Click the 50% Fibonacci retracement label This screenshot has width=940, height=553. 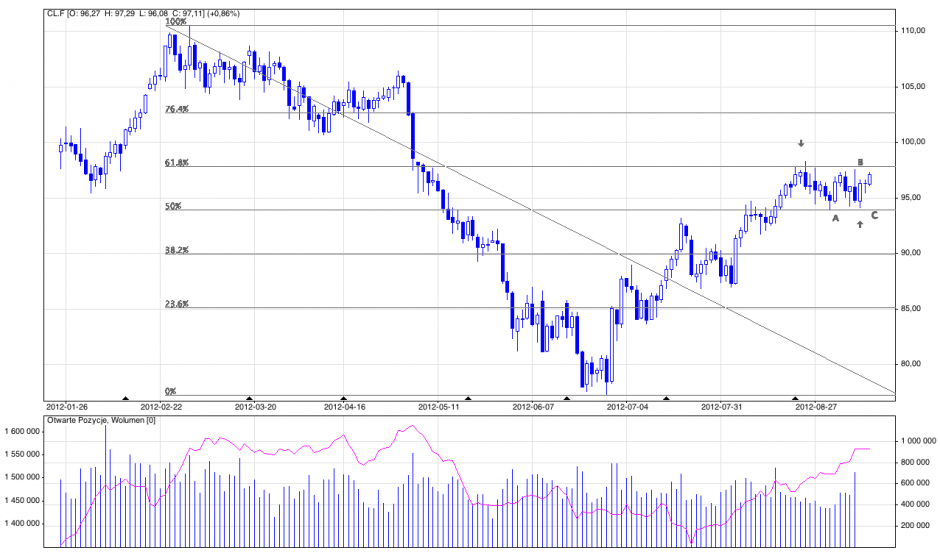(x=173, y=206)
